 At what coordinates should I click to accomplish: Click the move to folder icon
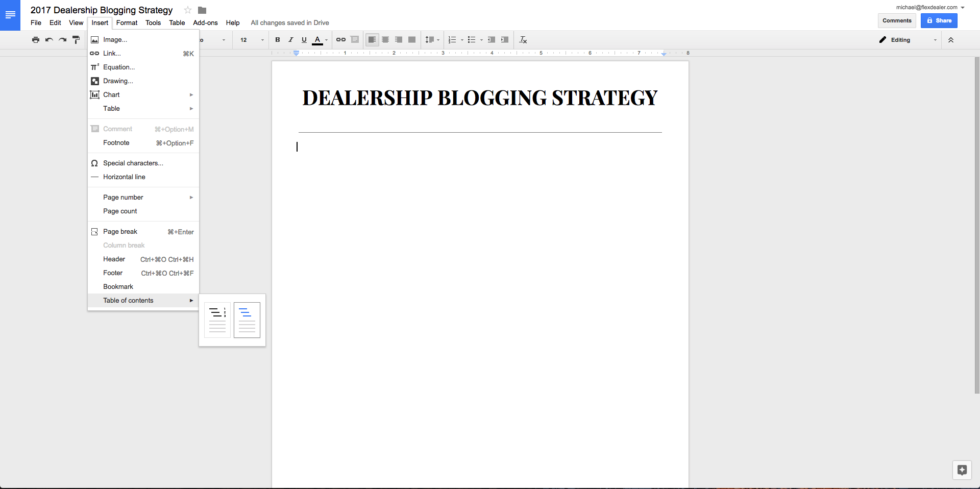(202, 10)
